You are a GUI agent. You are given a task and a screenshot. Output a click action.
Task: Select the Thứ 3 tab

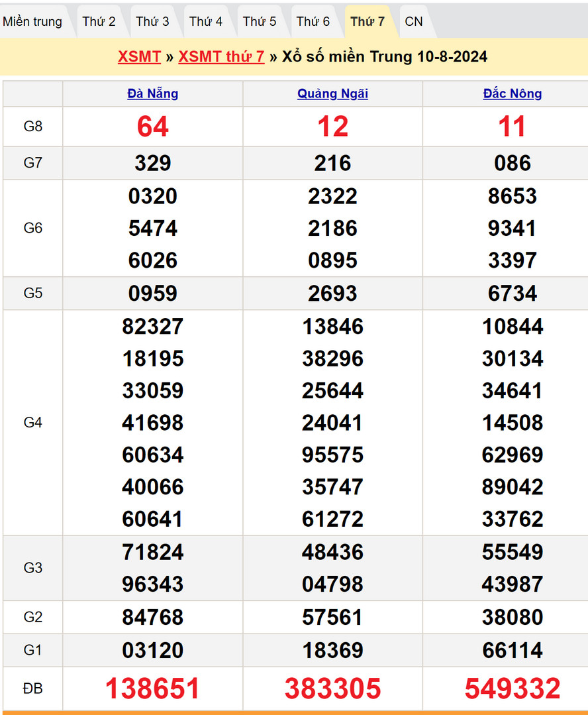152,21
